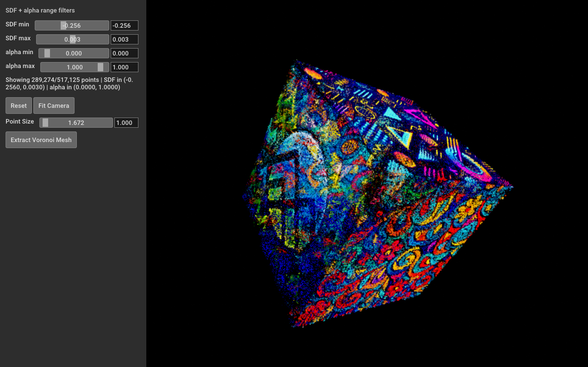Click the Reset button
The height and width of the screenshot is (367, 588).
[19, 106]
